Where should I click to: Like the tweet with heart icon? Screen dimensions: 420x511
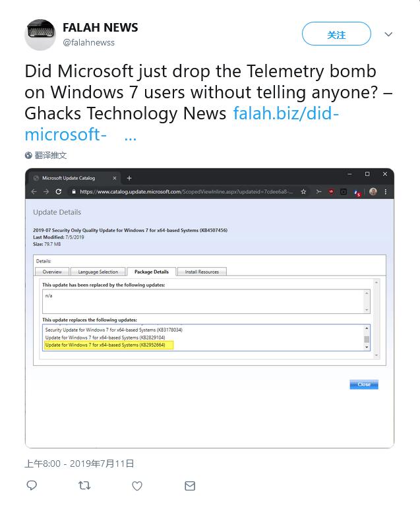[137, 486]
